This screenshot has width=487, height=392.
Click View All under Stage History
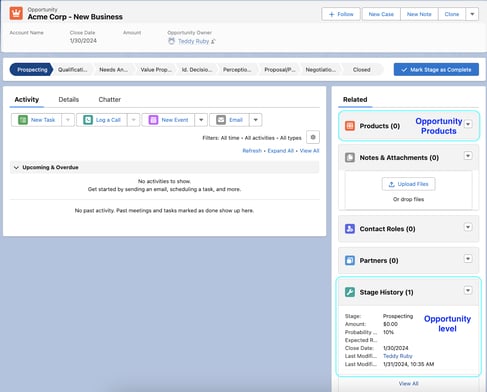pos(408,383)
